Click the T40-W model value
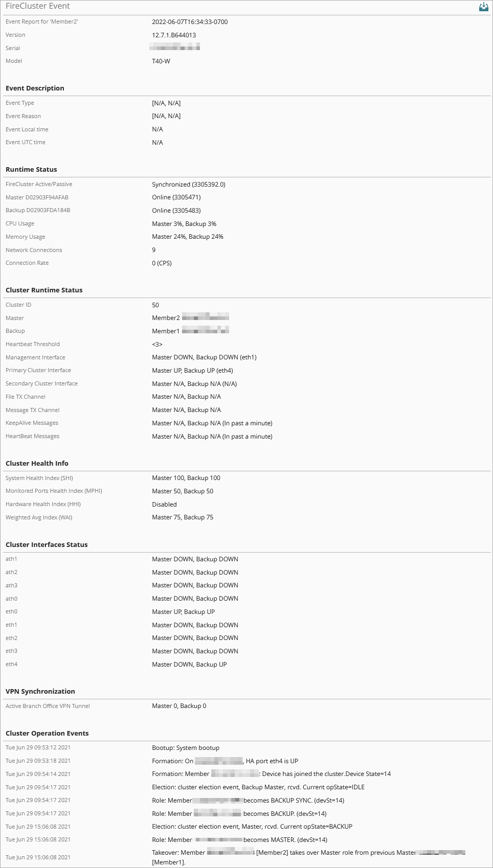Viewport: 493px width, 868px height. (x=161, y=61)
